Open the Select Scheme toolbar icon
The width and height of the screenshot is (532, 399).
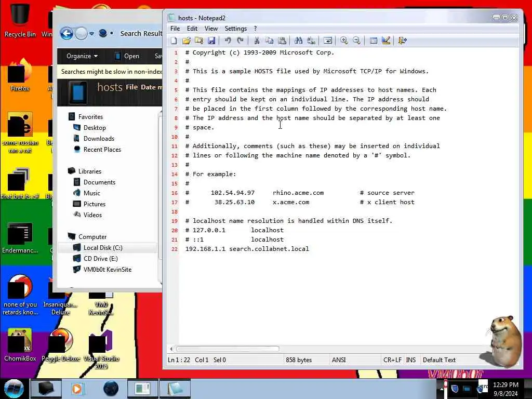374,41
